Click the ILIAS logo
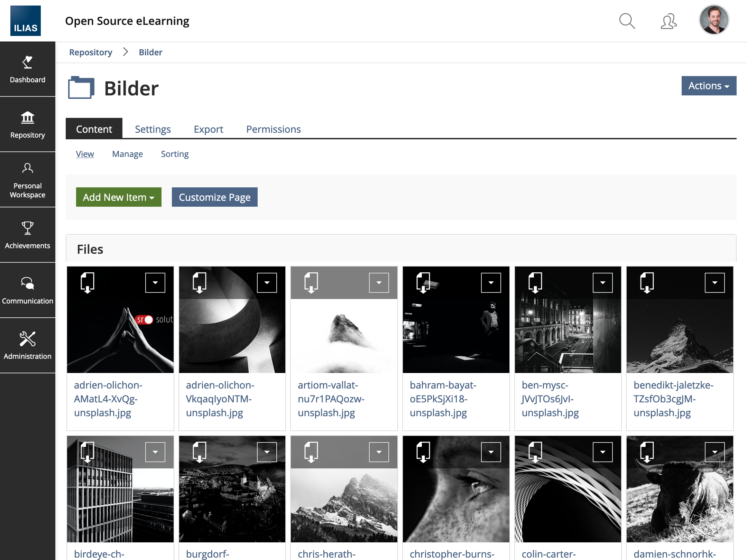 (26, 21)
